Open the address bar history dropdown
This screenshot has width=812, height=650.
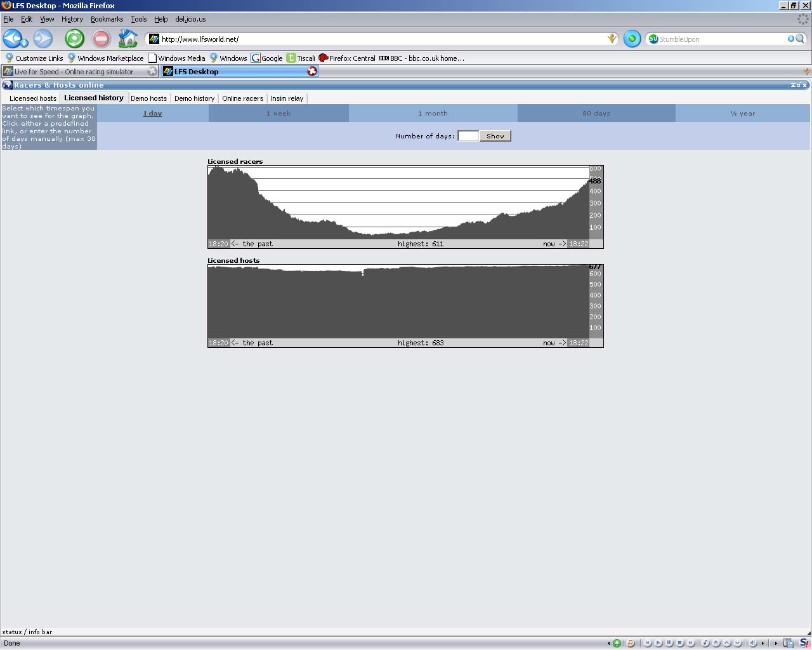pyautogui.click(x=612, y=39)
